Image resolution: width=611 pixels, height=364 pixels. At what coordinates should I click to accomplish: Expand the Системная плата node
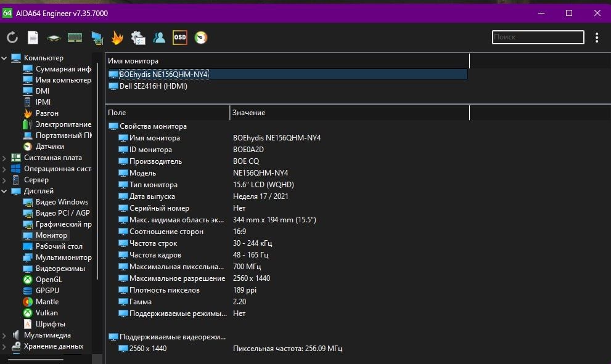click(4, 158)
